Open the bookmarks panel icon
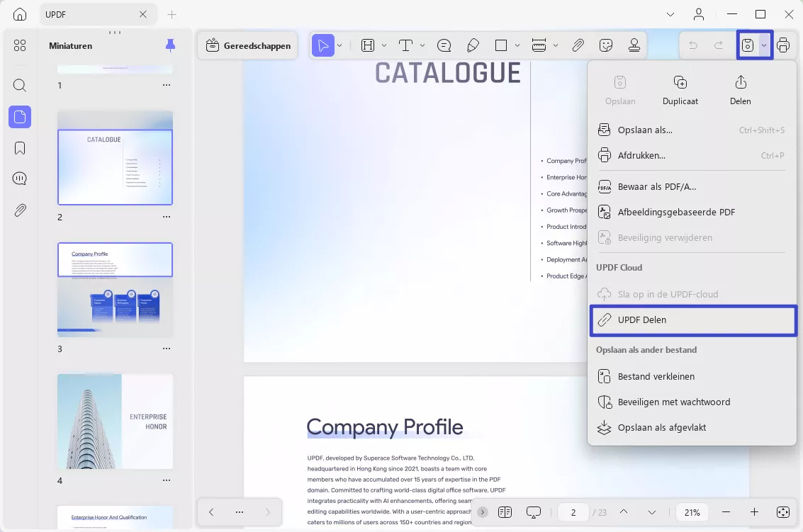The height and width of the screenshot is (532, 803). pos(19,148)
